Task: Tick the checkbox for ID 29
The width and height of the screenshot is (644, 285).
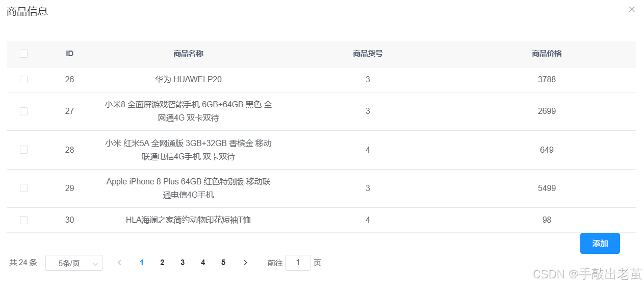Action: tap(23, 188)
